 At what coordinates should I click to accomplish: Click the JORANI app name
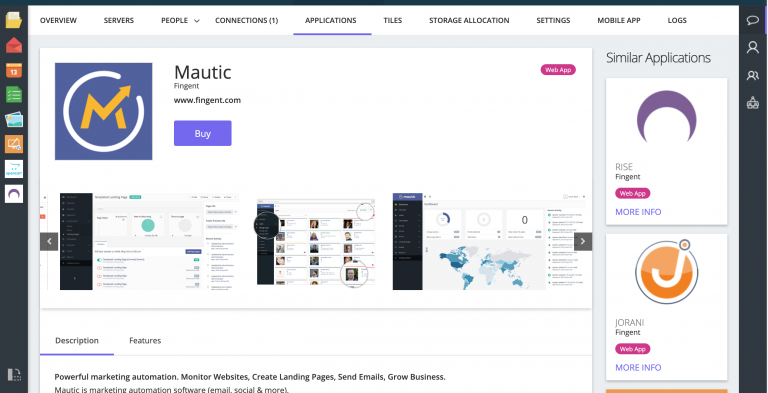[629, 323]
